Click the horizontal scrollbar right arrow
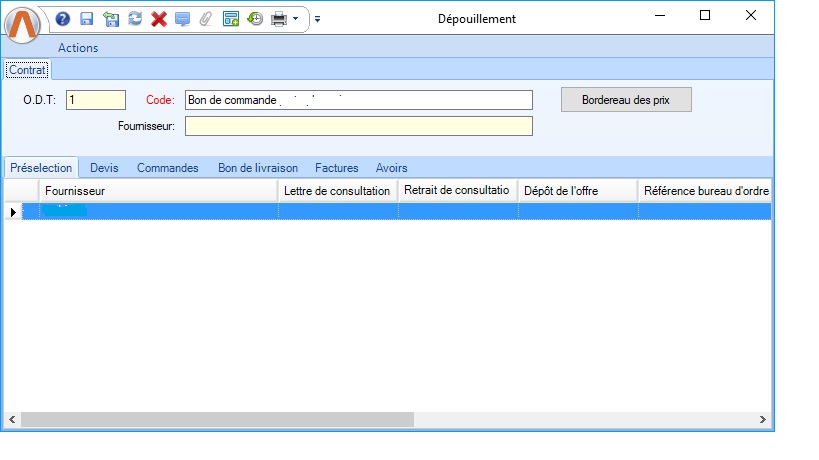 [x=762, y=420]
